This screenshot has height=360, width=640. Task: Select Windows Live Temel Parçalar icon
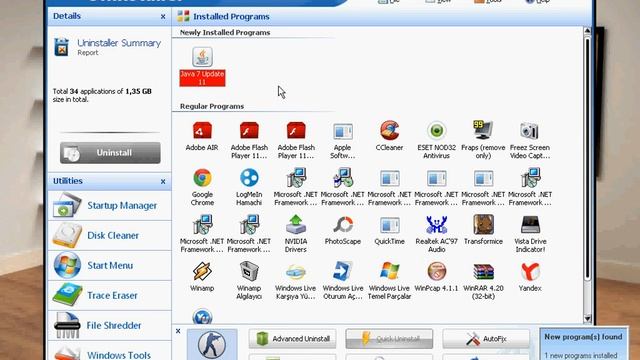coord(389,281)
